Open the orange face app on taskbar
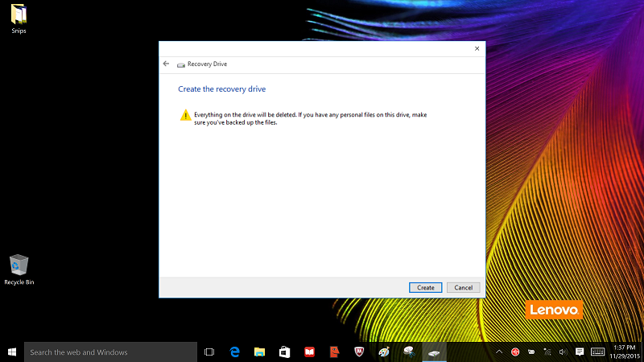Image resolution: width=644 pixels, height=362 pixels. pos(334,352)
